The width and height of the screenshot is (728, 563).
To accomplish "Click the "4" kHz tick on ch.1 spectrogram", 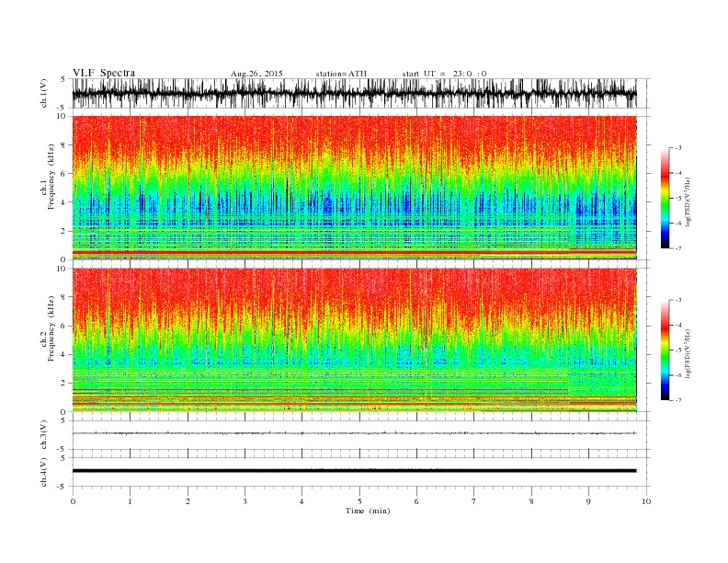I will tap(64, 202).
